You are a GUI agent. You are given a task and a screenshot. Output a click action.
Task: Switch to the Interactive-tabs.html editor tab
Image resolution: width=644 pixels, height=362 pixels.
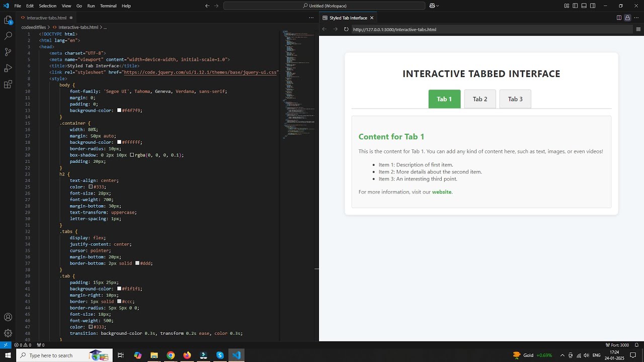point(46,18)
